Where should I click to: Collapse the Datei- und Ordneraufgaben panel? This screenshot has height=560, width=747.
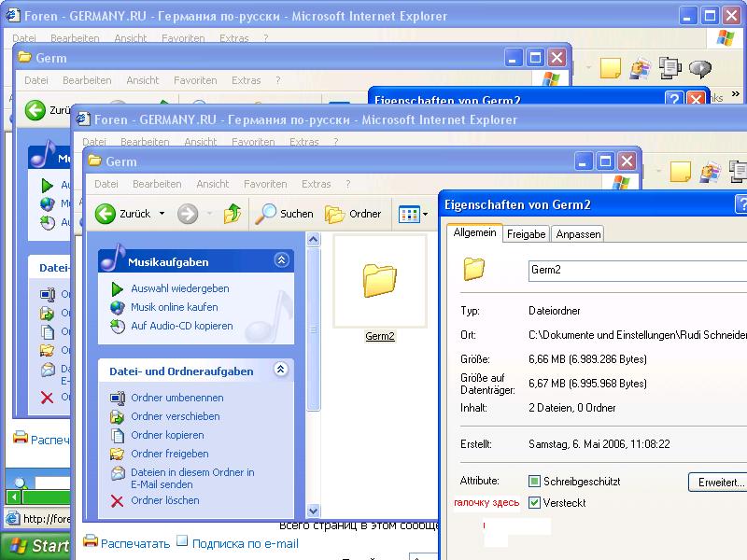click(280, 371)
